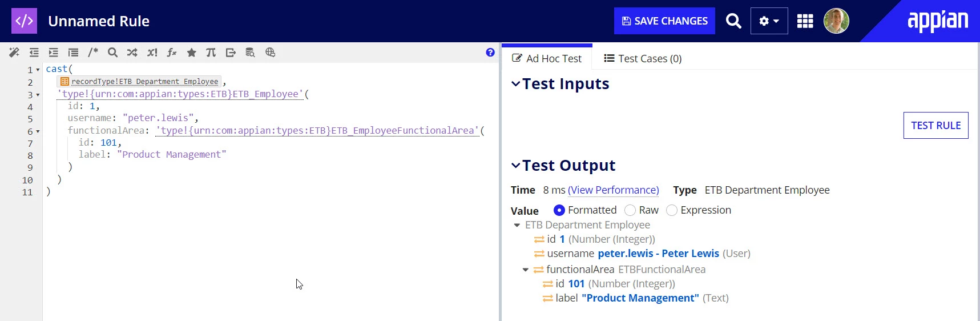Select the Raw value option
Viewport: 980px width, 321px height.
click(630, 210)
